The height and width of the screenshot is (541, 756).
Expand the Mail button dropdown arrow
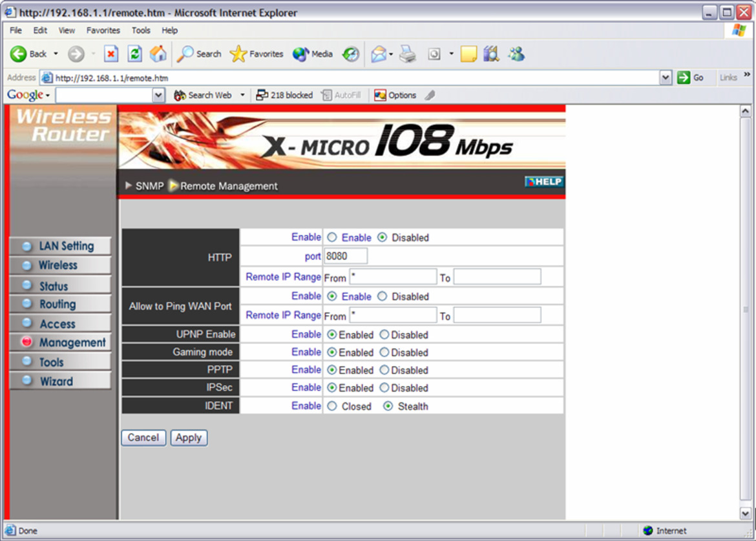[390, 54]
